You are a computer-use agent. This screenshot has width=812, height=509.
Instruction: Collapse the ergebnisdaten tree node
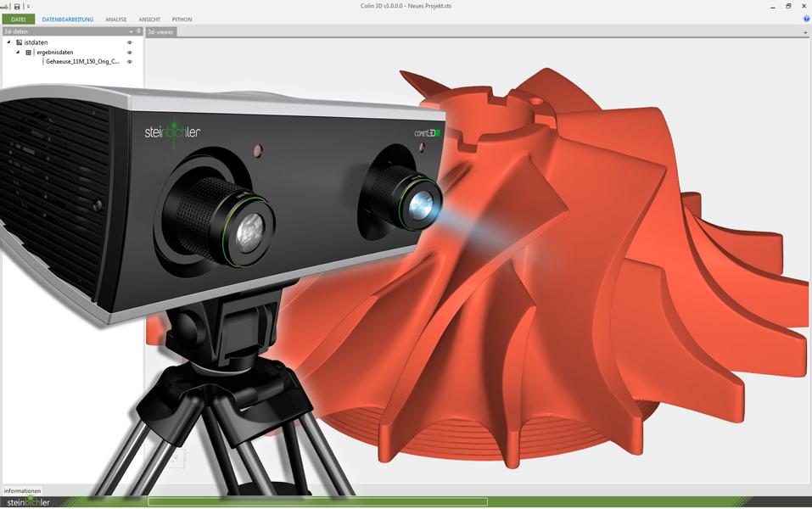(x=18, y=52)
